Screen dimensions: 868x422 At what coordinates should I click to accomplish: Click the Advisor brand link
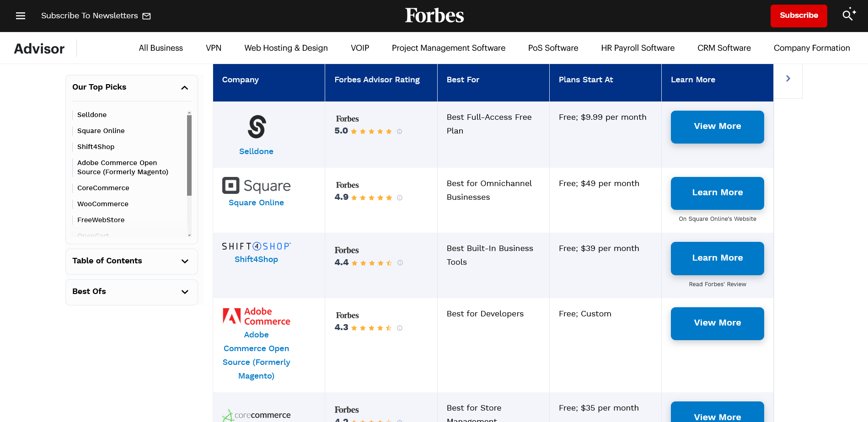pyautogui.click(x=39, y=48)
